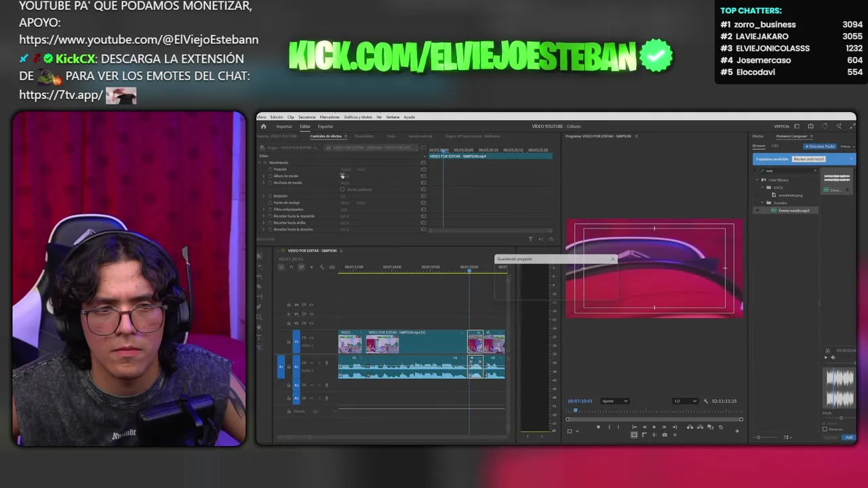This screenshot has height=488, width=868.
Task: Switch to the Importar workspace tab
Action: [x=284, y=126]
